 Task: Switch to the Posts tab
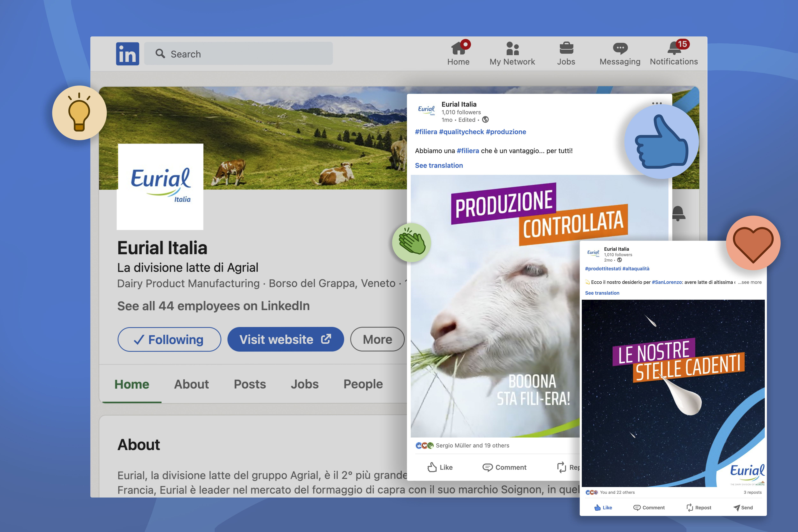[x=250, y=384]
